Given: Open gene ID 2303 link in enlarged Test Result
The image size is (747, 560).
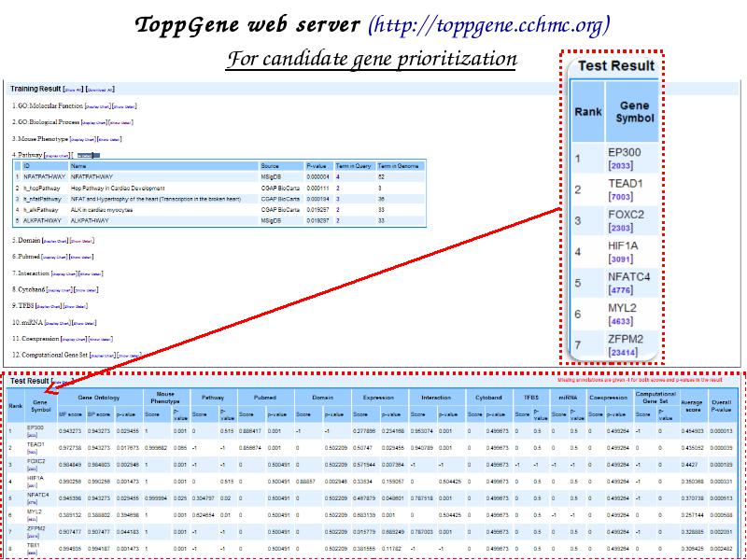Looking at the screenshot, I should (621, 228).
